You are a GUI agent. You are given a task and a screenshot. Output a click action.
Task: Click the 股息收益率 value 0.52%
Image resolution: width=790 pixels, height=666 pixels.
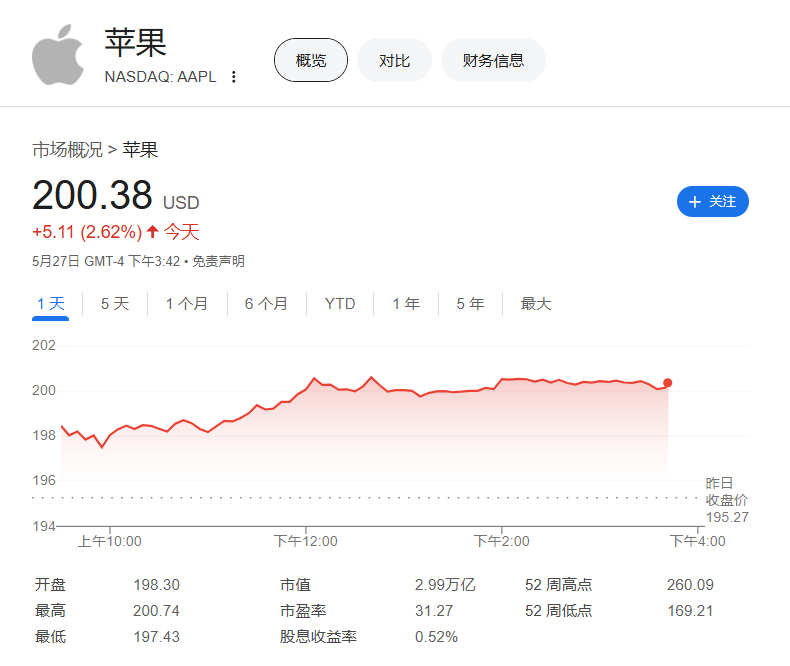point(436,637)
